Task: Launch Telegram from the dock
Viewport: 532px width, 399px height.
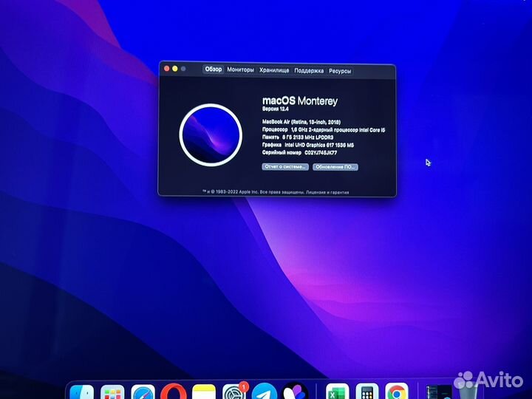Action: tap(265, 392)
